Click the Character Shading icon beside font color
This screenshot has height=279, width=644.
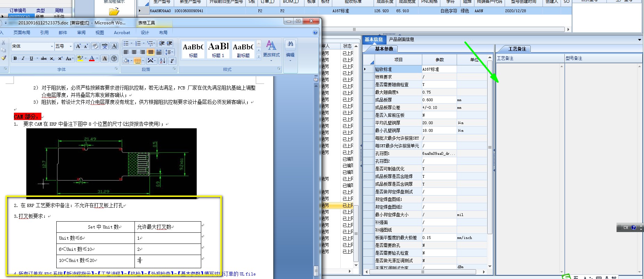click(x=105, y=58)
